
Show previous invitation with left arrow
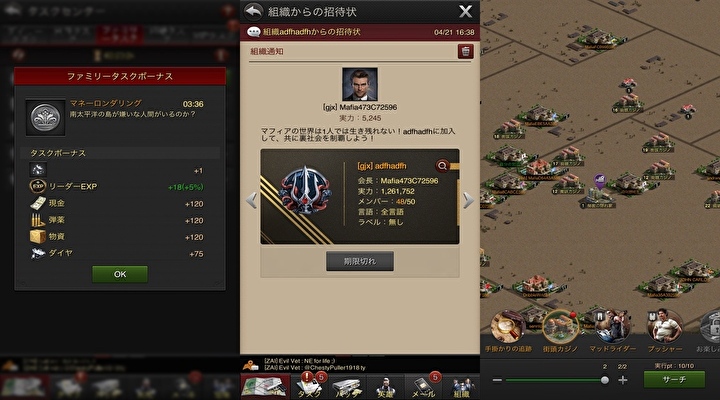tap(251, 200)
